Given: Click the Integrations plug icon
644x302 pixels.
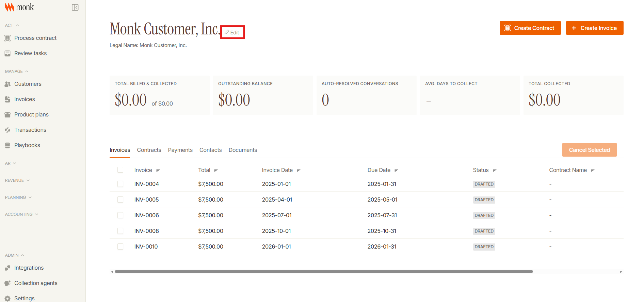Looking at the screenshot, I should [x=7, y=268].
